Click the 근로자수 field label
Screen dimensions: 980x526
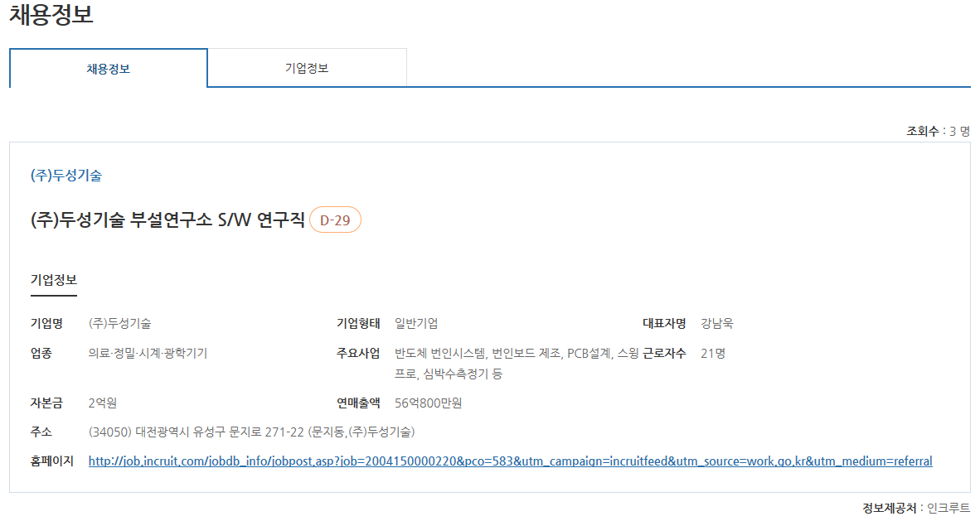coord(664,354)
